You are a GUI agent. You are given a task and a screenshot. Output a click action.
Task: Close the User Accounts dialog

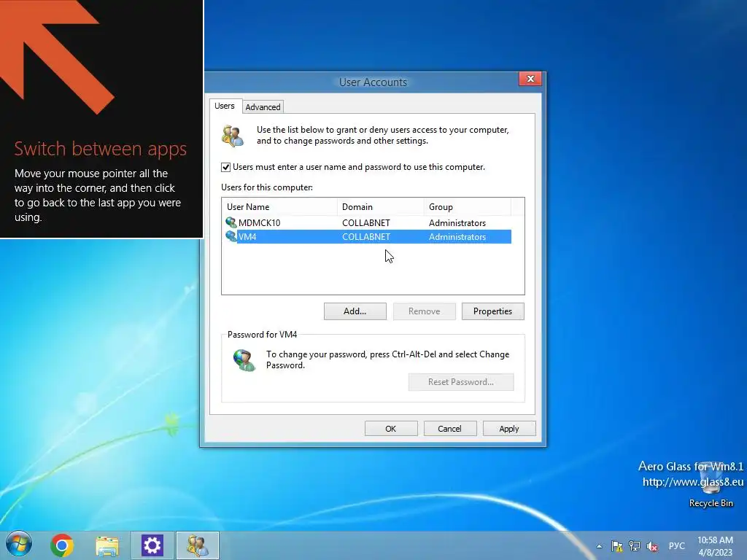(530, 79)
